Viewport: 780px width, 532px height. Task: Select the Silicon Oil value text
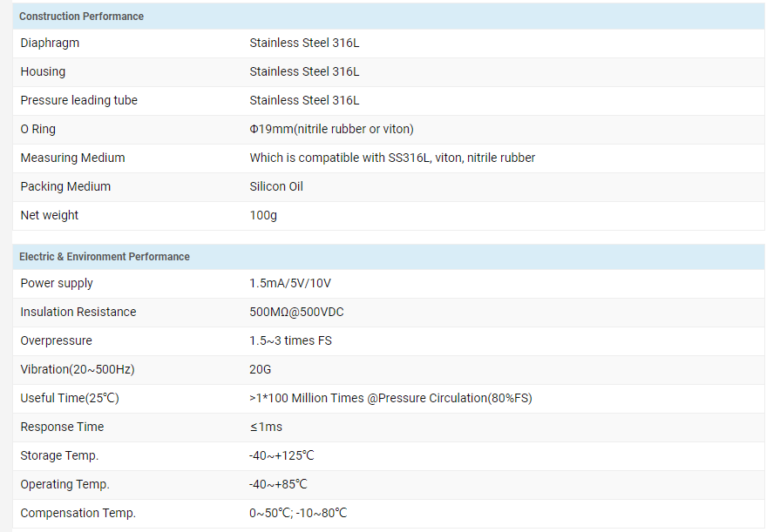click(276, 186)
